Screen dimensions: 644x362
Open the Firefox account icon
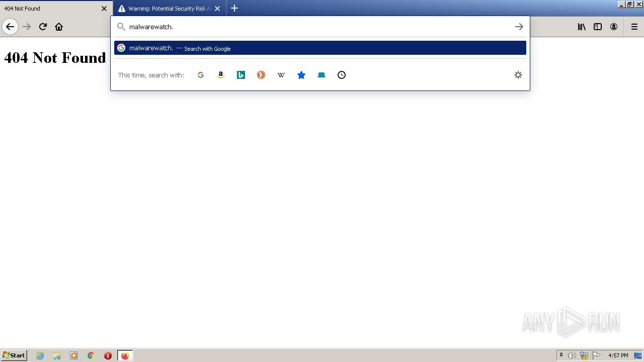coord(614,27)
